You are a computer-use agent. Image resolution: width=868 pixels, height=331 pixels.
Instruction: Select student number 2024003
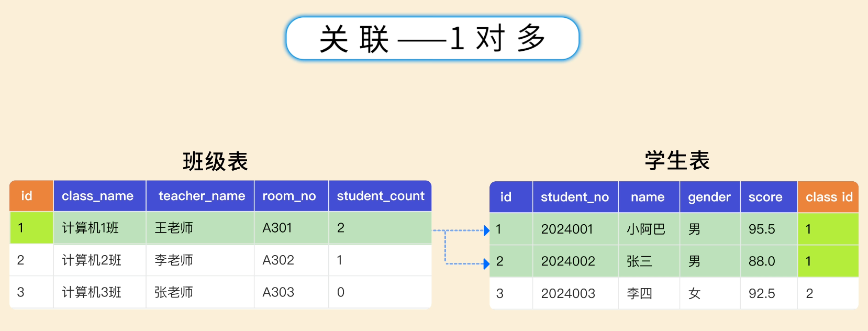point(568,293)
